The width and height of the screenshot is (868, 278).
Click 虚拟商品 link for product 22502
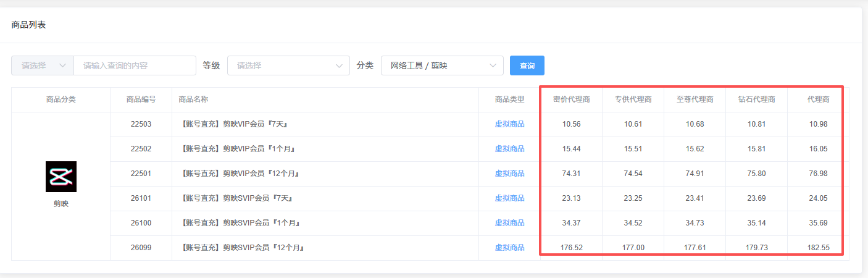coord(509,149)
